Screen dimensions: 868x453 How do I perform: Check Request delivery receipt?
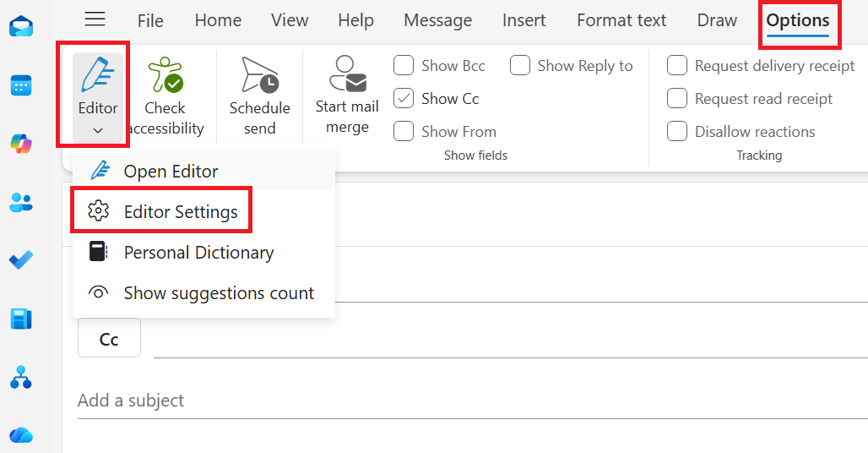tap(677, 65)
